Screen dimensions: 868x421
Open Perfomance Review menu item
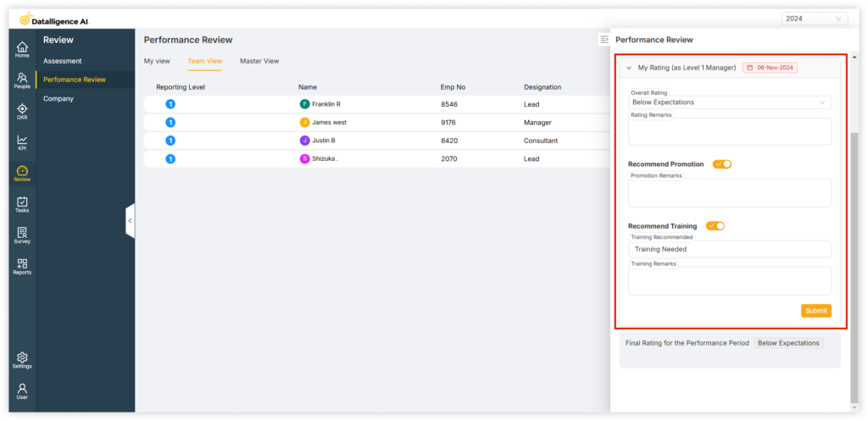click(x=75, y=80)
